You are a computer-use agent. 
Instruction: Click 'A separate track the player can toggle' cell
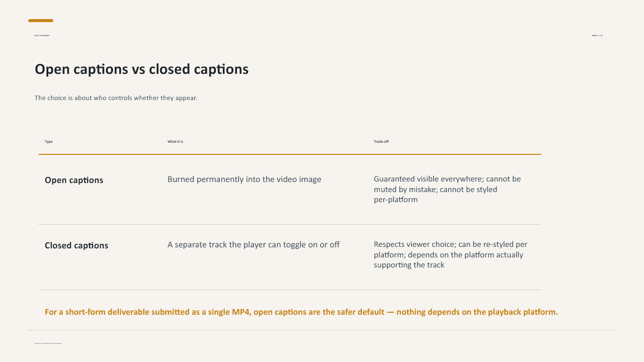[254, 245]
